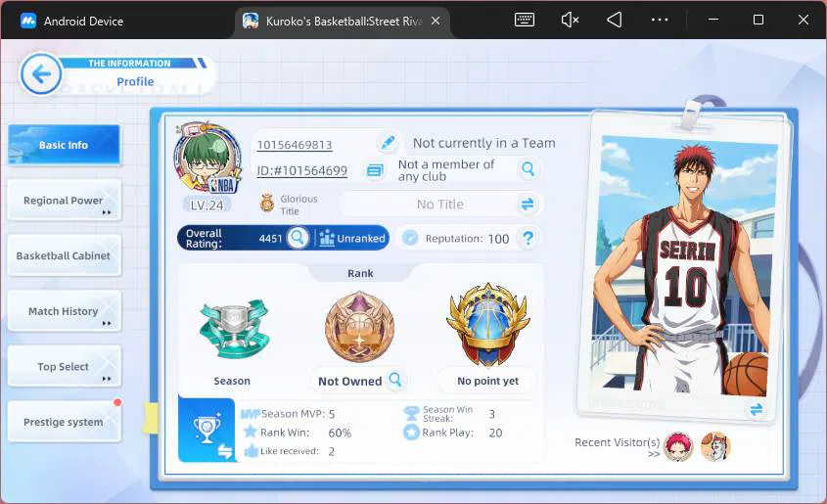
Task: Click the Profile header title
Action: tap(135, 81)
